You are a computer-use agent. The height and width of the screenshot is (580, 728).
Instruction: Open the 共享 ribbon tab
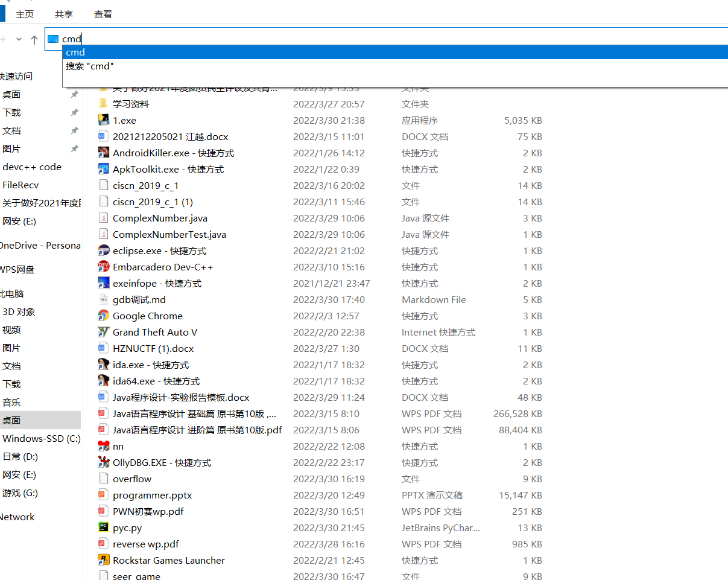(64, 14)
